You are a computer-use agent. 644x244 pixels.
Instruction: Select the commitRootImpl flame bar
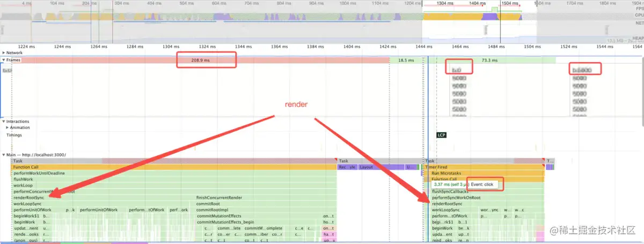coord(265,210)
